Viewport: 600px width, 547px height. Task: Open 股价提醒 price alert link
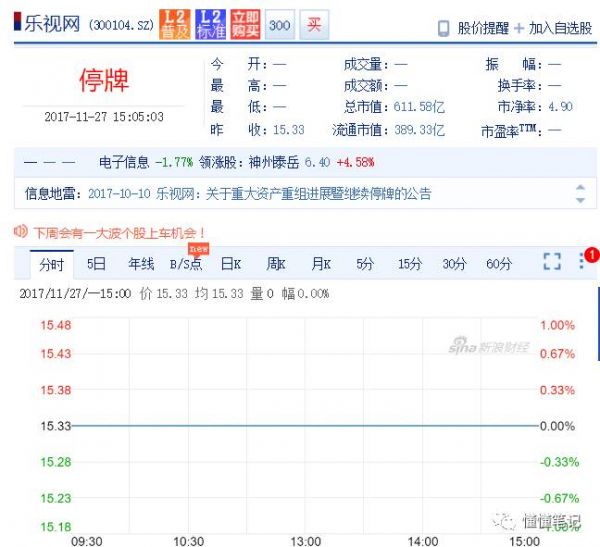pyautogui.click(x=483, y=28)
